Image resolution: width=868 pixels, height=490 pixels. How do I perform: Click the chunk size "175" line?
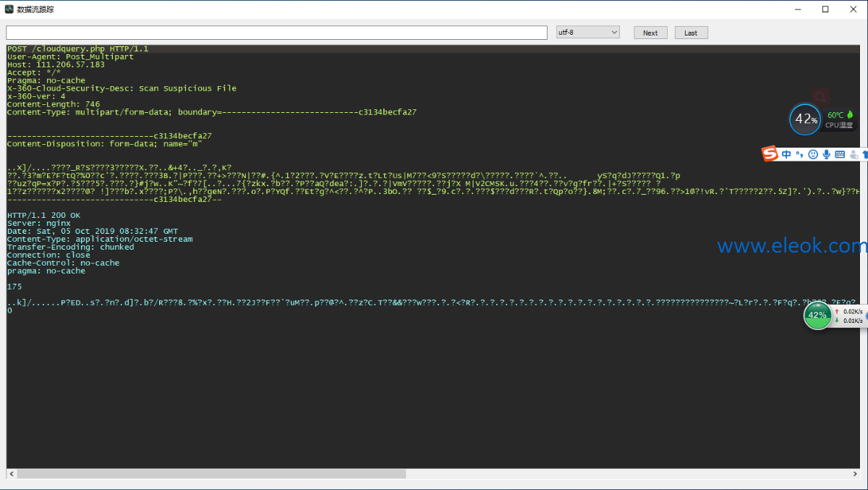coord(14,287)
